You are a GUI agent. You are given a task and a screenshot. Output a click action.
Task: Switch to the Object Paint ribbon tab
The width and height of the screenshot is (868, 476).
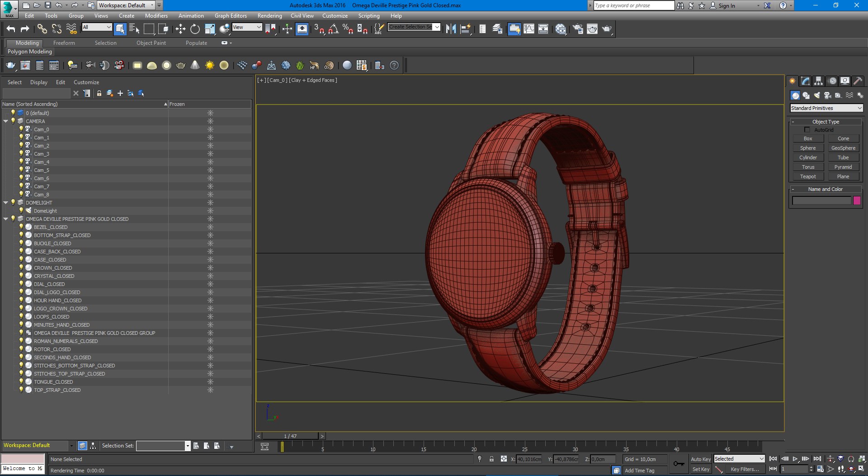click(x=151, y=43)
